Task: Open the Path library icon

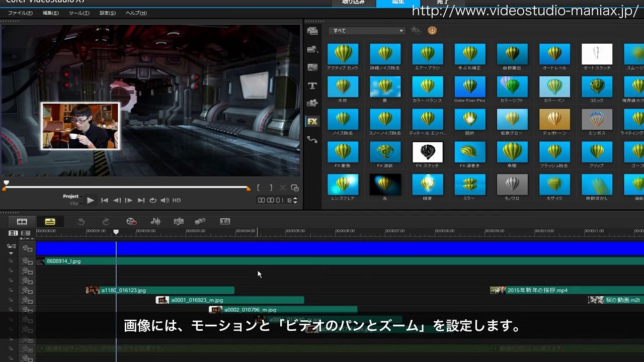Action: pyautogui.click(x=312, y=140)
